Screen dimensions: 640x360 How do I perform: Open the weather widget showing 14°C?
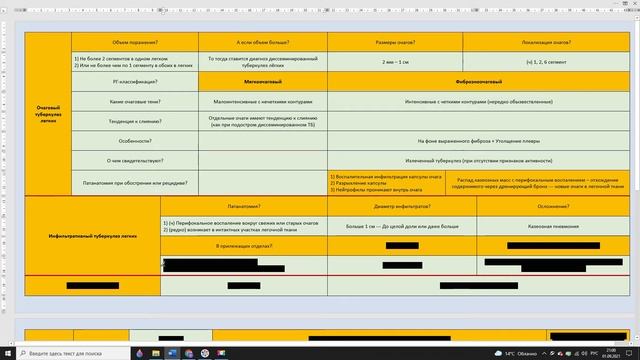[x=516, y=353]
